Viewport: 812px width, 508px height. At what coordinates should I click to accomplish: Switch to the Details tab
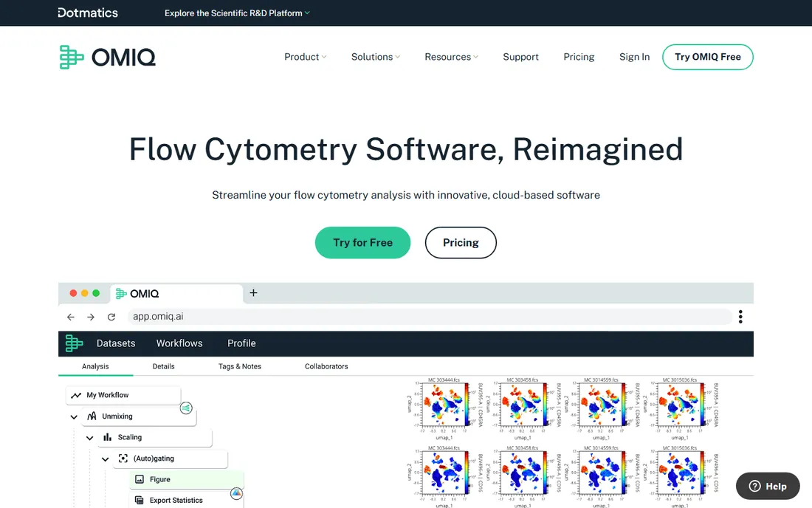coord(164,366)
